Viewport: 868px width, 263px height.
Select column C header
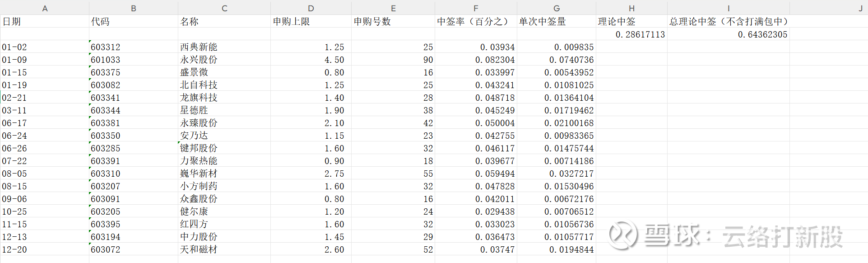(224, 8)
